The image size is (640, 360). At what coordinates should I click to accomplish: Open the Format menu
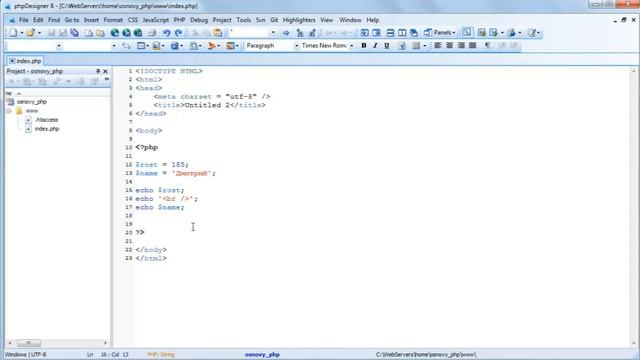pos(113,20)
